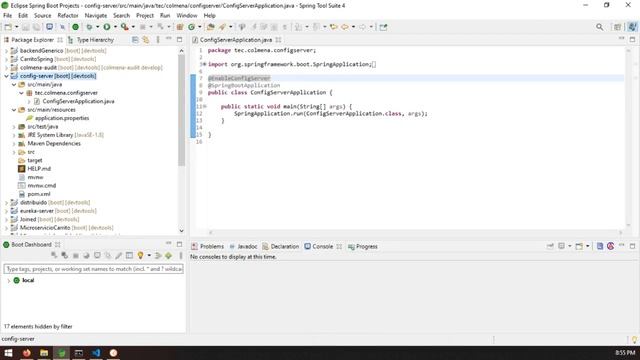Image resolution: width=640 pixels, height=360 pixels.
Task: Select HELP.md file in tree
Action: point(39,169)
